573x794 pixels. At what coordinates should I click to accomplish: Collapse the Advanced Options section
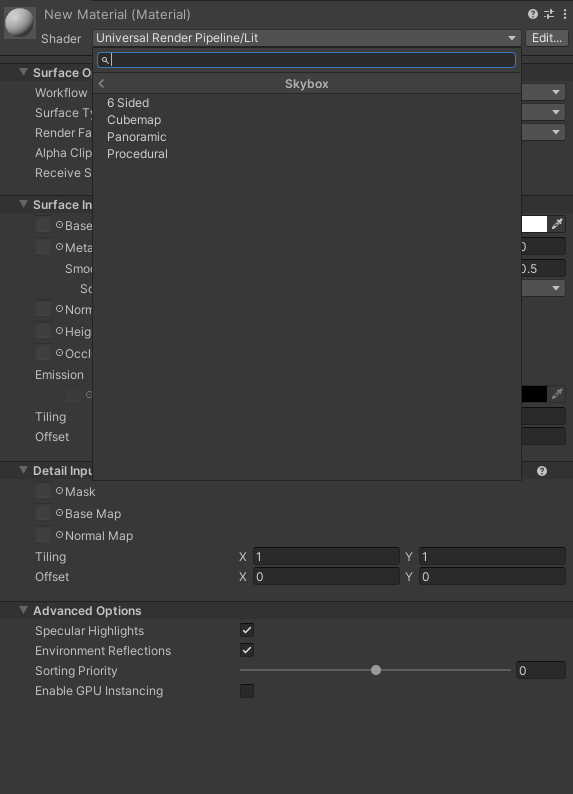point(23,610)
